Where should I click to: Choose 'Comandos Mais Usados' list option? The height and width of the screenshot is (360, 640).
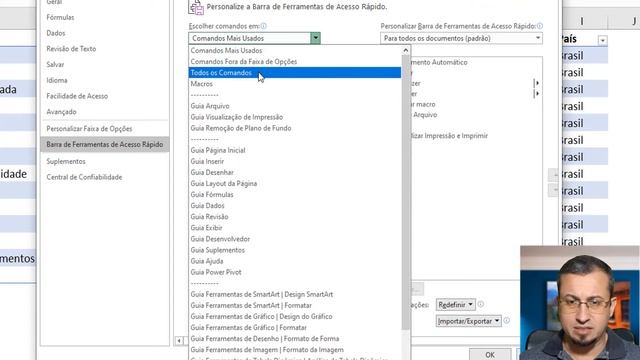(295, 51)
